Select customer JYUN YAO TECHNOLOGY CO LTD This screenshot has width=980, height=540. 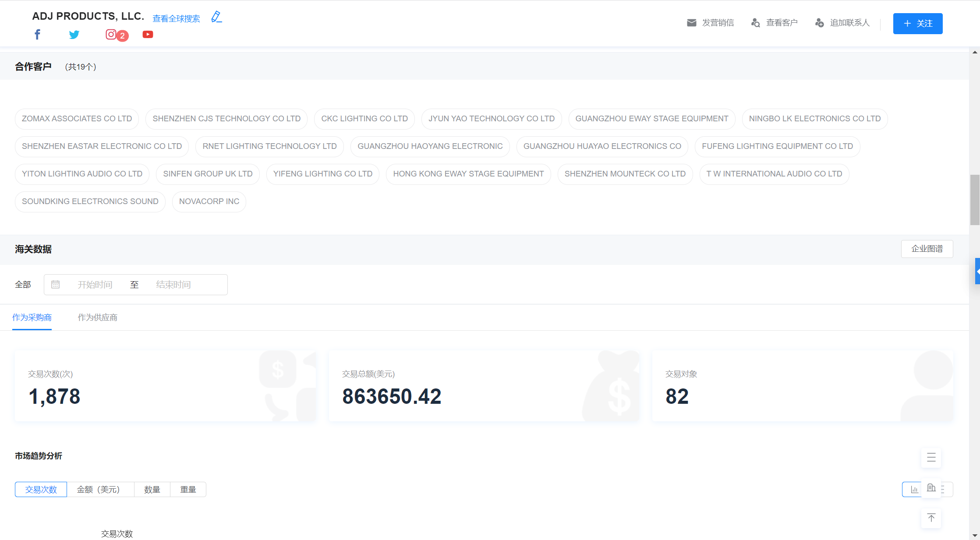point(492,119)
